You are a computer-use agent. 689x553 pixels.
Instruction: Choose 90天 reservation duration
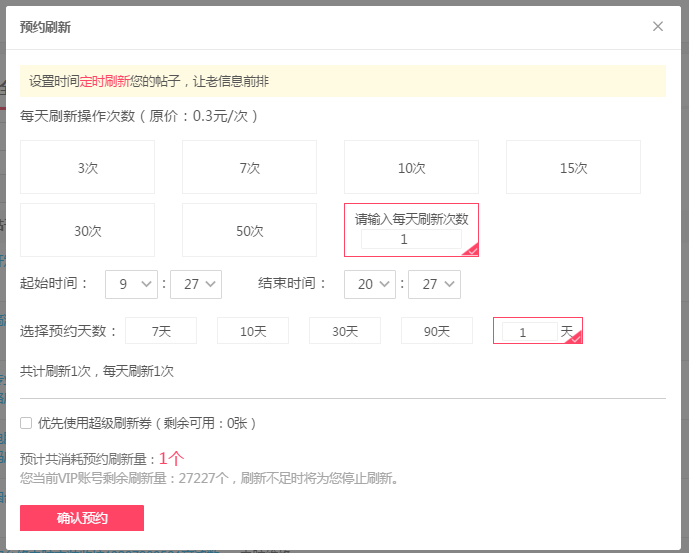pyautogui.click(x=437, y=331)
